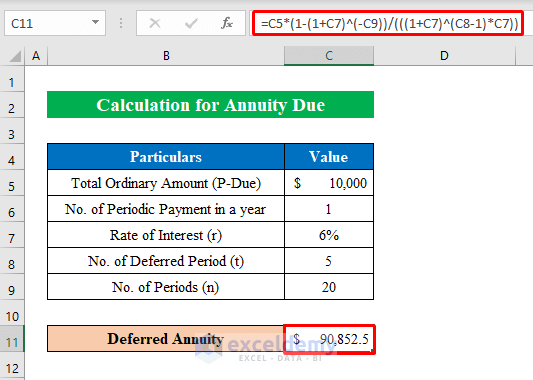The image size is (533, 380).
Task: Select 'Rate of Interest (r)' cell
Action: 166,235
